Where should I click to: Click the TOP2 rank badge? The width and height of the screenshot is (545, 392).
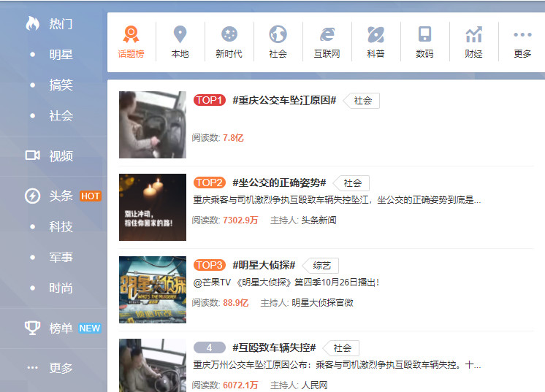pyautogui.click(x=210, y=182)
